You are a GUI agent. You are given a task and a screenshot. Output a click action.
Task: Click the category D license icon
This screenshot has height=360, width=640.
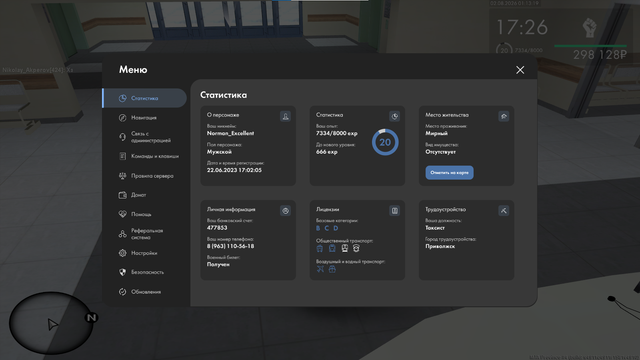[336, 228]
